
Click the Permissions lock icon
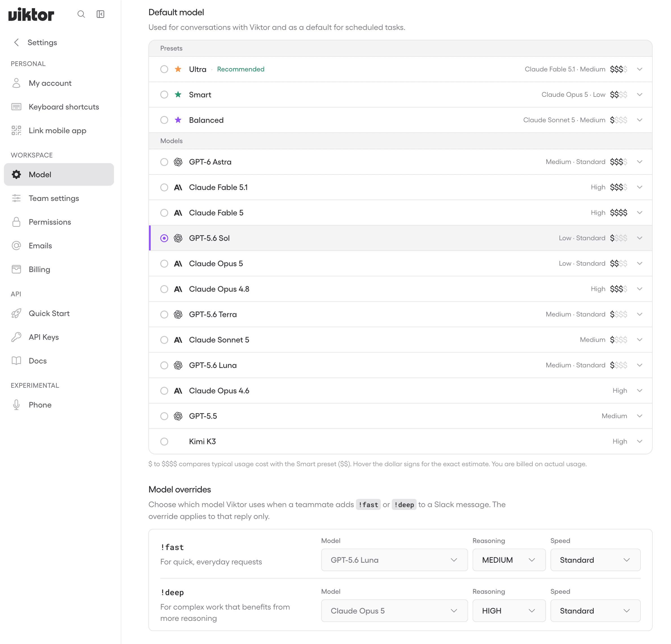16,222
